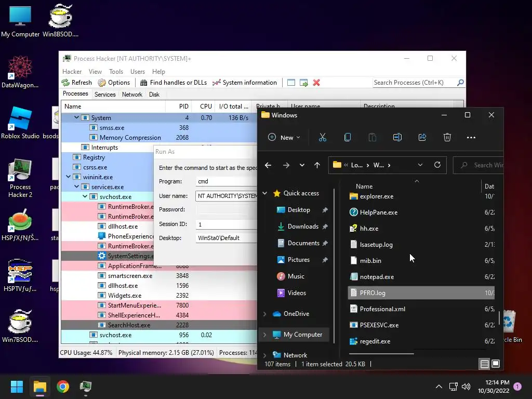Open System information in Process Hacker
This screenshot has width=532, height=399.
click(x=245, y=83)
